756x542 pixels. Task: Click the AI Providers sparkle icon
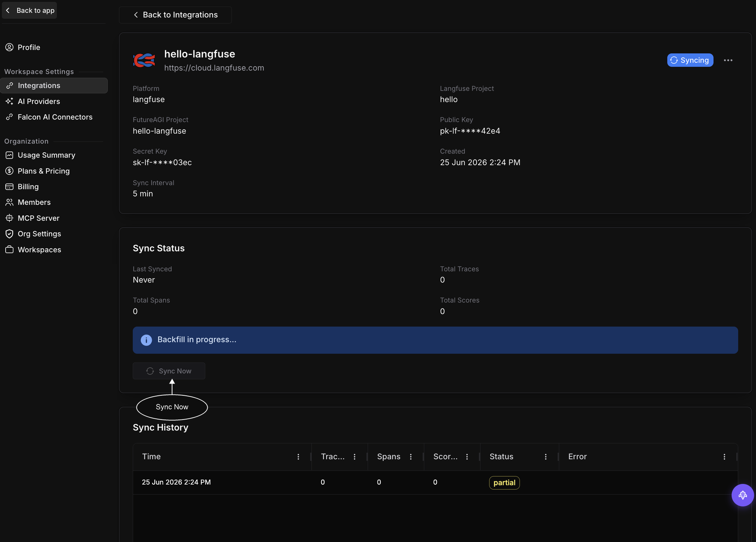(x=9, y=101)
